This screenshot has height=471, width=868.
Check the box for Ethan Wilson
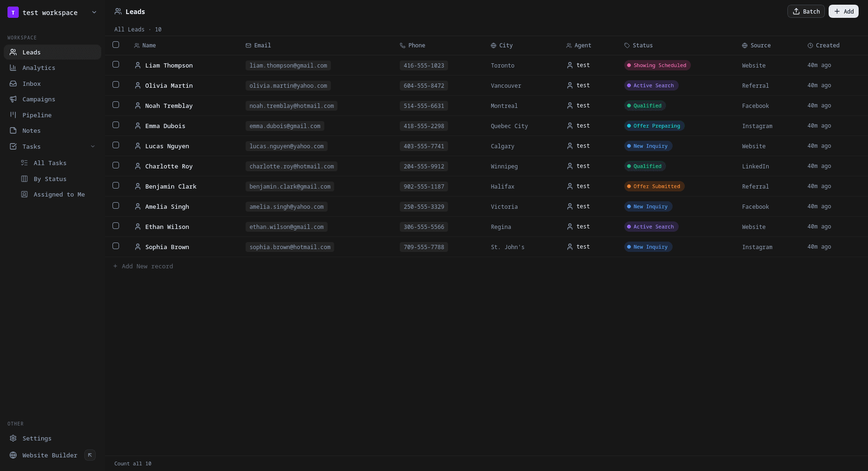click(116, 226)
